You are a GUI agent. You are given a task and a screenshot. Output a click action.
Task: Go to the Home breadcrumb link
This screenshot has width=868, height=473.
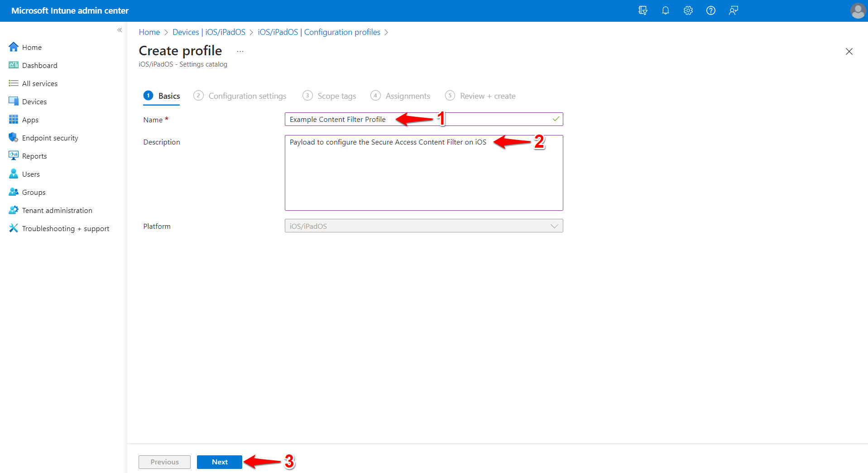pos(149,32)
